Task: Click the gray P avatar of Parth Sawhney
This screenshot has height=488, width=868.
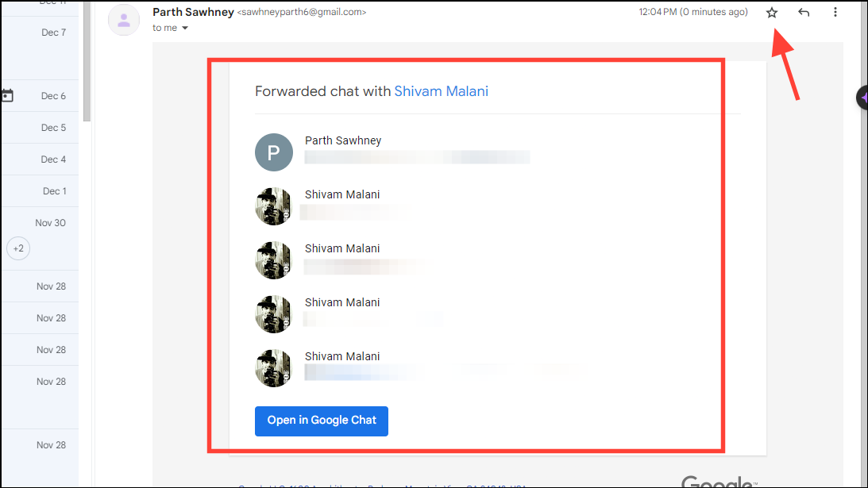Action: pos(274,152)
